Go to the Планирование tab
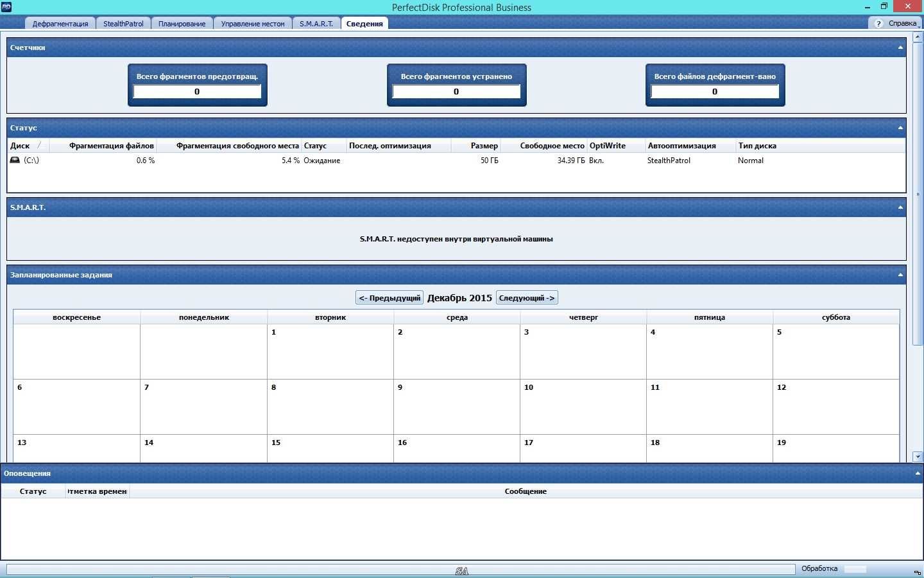The image size is (924, 578). (182, 24)
